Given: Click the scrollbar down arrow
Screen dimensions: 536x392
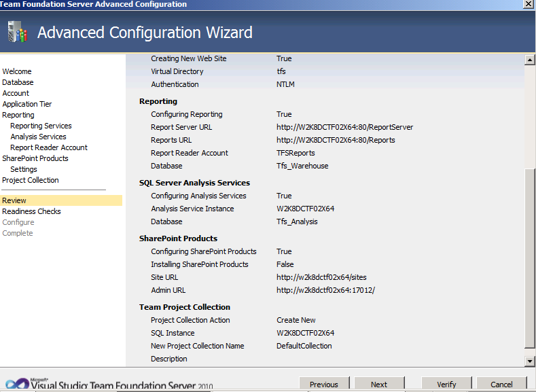Looking at the screenshot, I should tap(529, 361).
